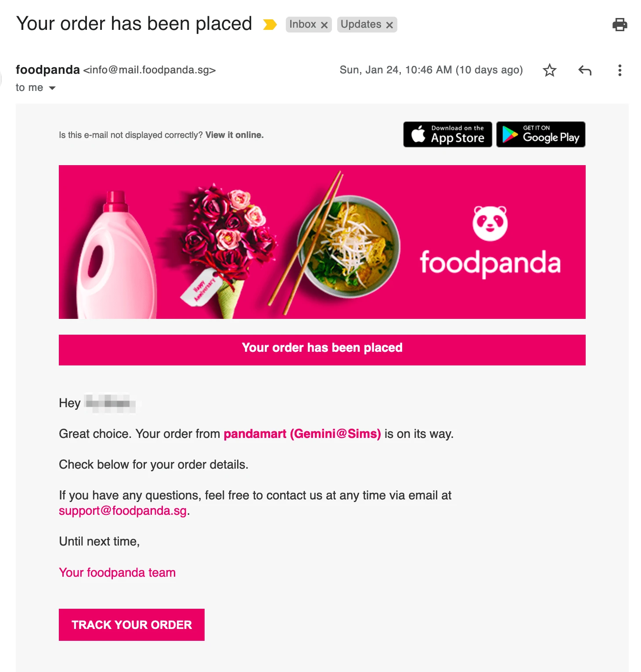
Task: Click the support@foodpanda.sg email link
Action: [122, 511]
